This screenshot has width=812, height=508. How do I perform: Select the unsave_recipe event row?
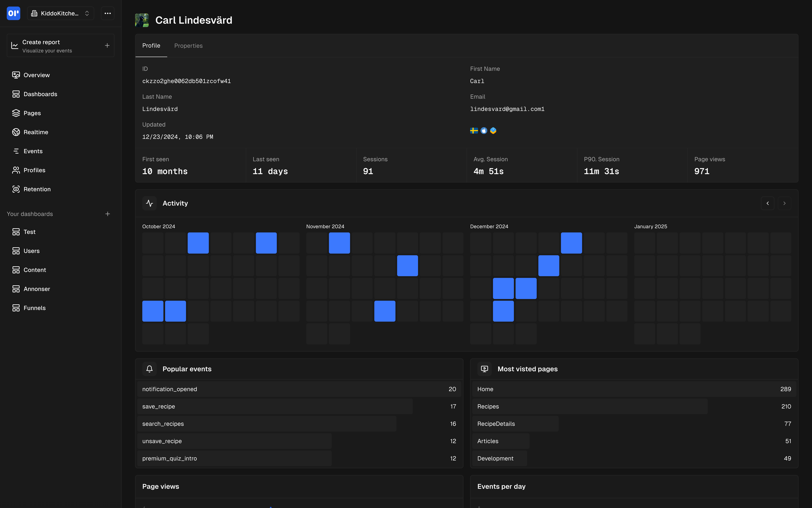pyautogui.click(x=299, y=441)
